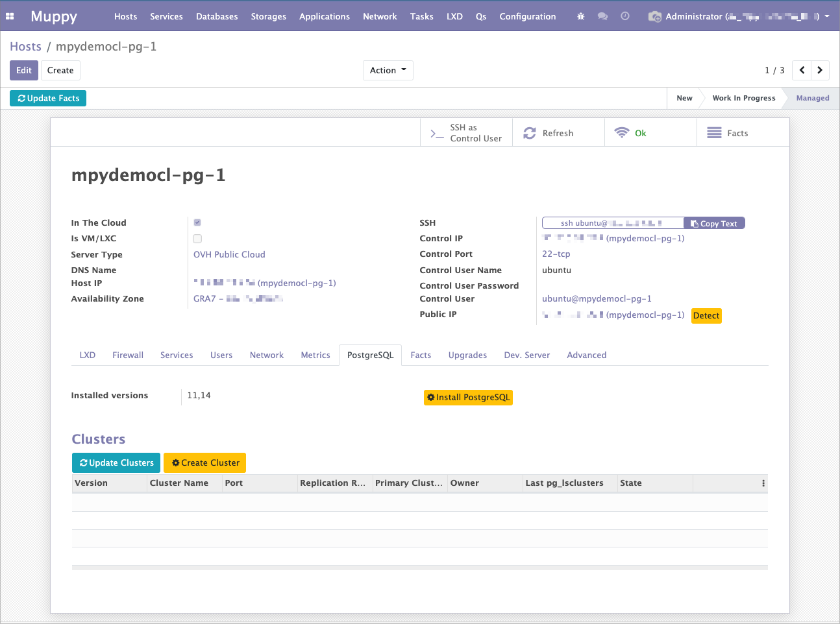Switch to the Services tab
Image resolution: width=840 pixels, height=624 pixels.
(x=177, y=355)
